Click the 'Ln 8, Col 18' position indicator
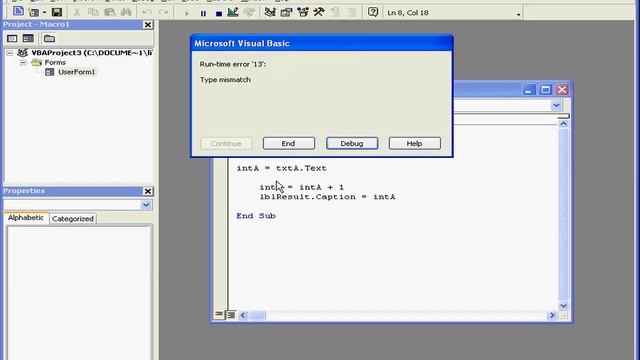This screenshot has height=360, width=640. [408, 13]
